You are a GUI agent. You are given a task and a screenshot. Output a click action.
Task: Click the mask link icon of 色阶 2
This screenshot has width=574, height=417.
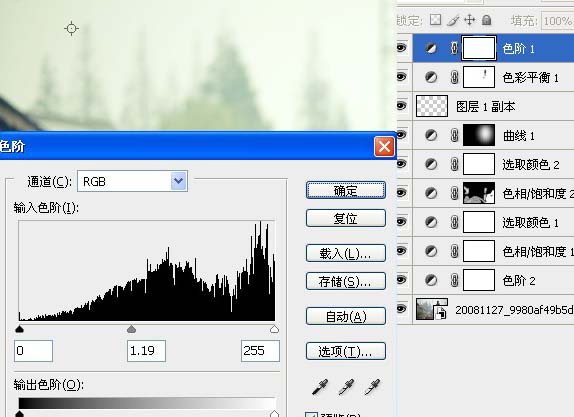pyautogui.click(x=454, y=280)
